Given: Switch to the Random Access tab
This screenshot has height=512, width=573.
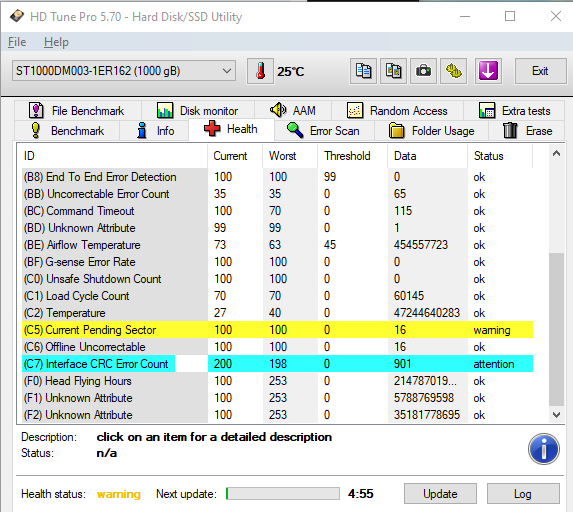Looking at the screenshot, I should [397, 110].
